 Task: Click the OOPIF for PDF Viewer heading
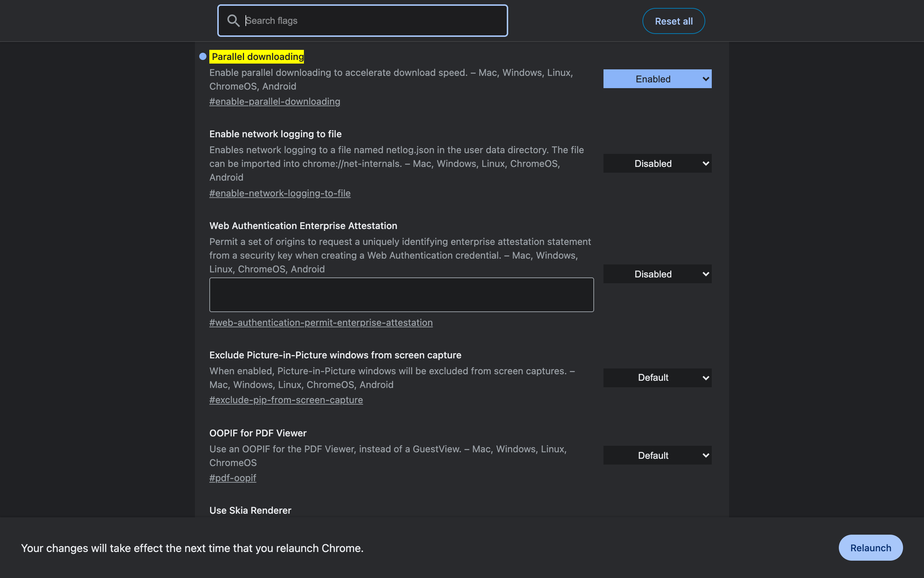258,433
